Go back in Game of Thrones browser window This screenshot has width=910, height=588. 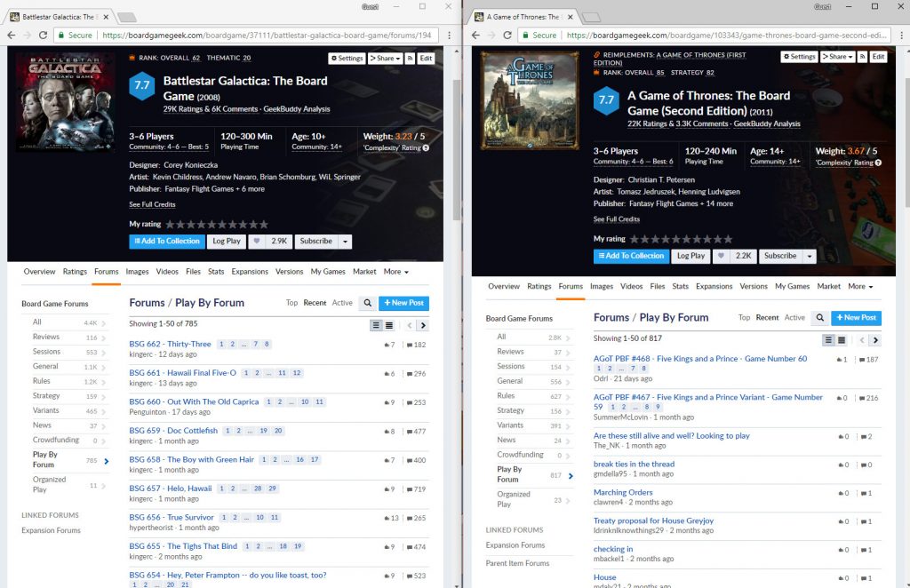pyautogui.click(x=475, y=35)
